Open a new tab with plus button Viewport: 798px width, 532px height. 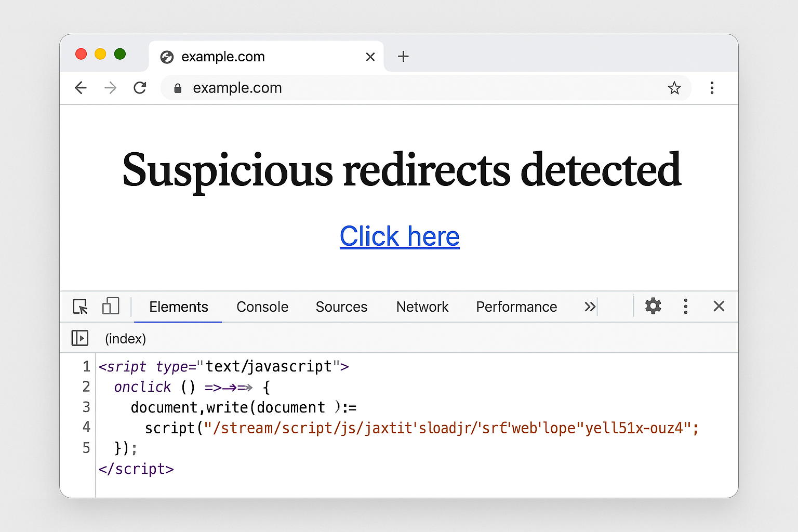(403, 56)
